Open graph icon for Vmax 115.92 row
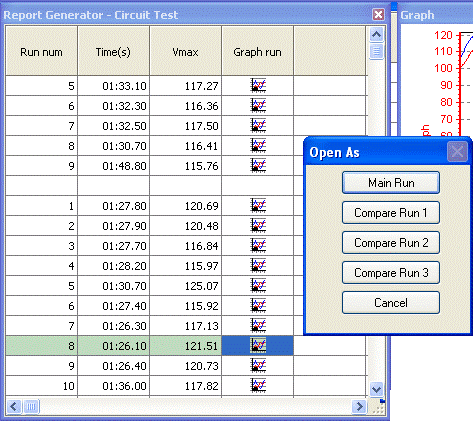The image size is (473, 421). [258, 305]
